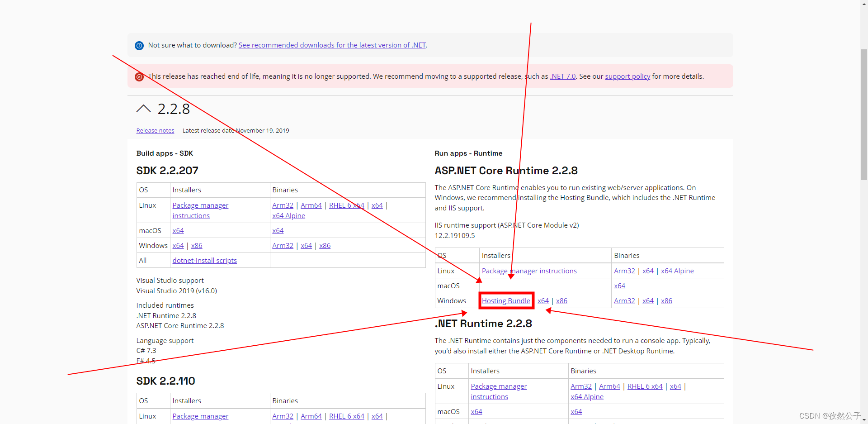This screenshot has width=868, height=424.
Task: Download Windows x86 installer for ASP.NET Core Runtime
Action: click(561, 300)
